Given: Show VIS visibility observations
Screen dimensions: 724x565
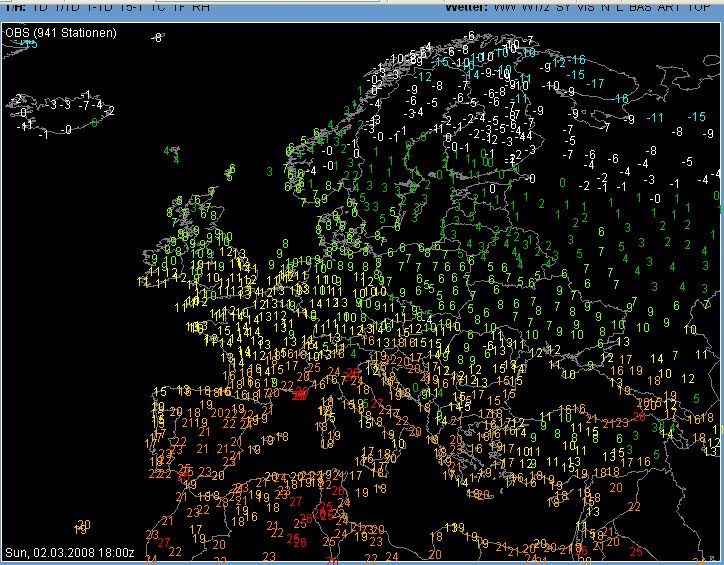Looking at the screenshot, I should click(588, 7).
